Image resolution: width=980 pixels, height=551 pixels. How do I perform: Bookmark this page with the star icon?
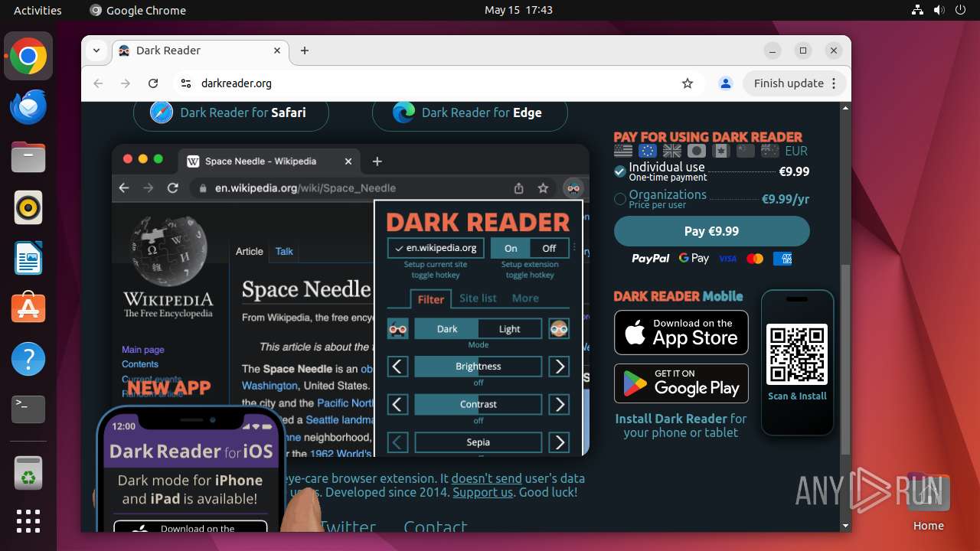(688, 83)
